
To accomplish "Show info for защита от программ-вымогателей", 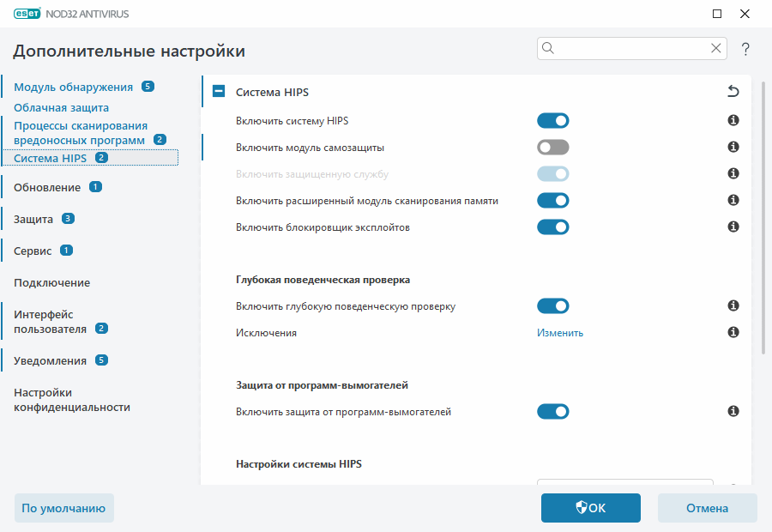I will tap(733, 412).
